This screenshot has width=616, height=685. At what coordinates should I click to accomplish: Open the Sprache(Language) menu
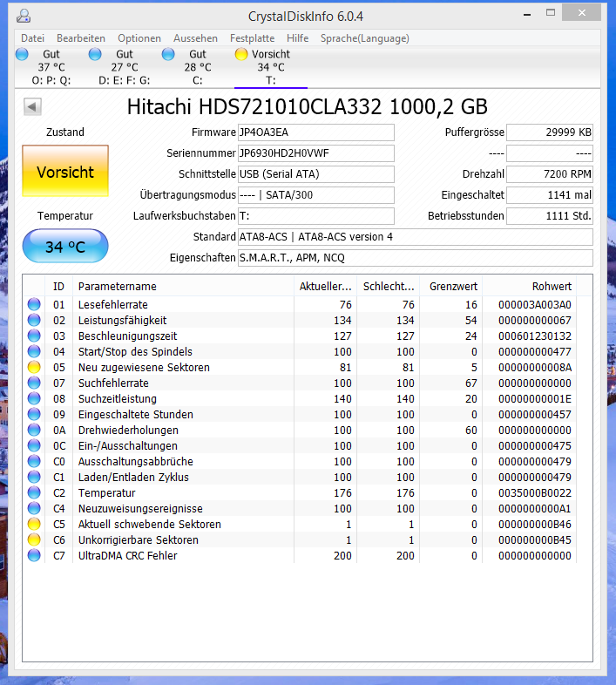365,38
